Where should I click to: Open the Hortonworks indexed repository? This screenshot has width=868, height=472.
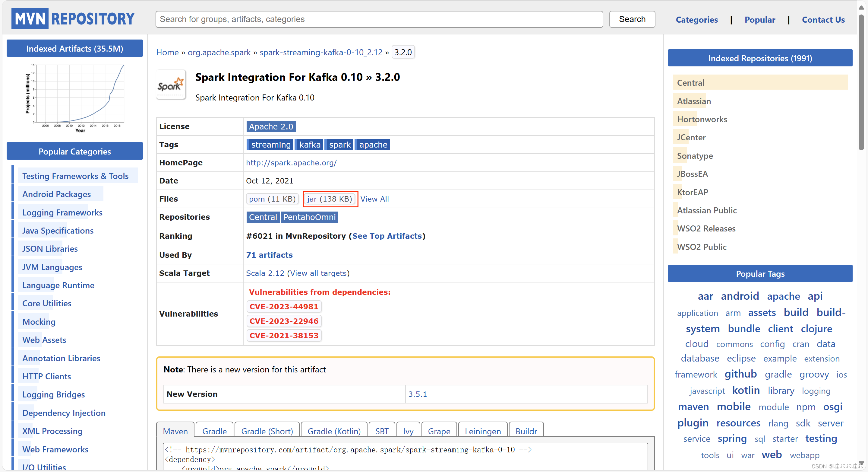click(x=702, y=119)
